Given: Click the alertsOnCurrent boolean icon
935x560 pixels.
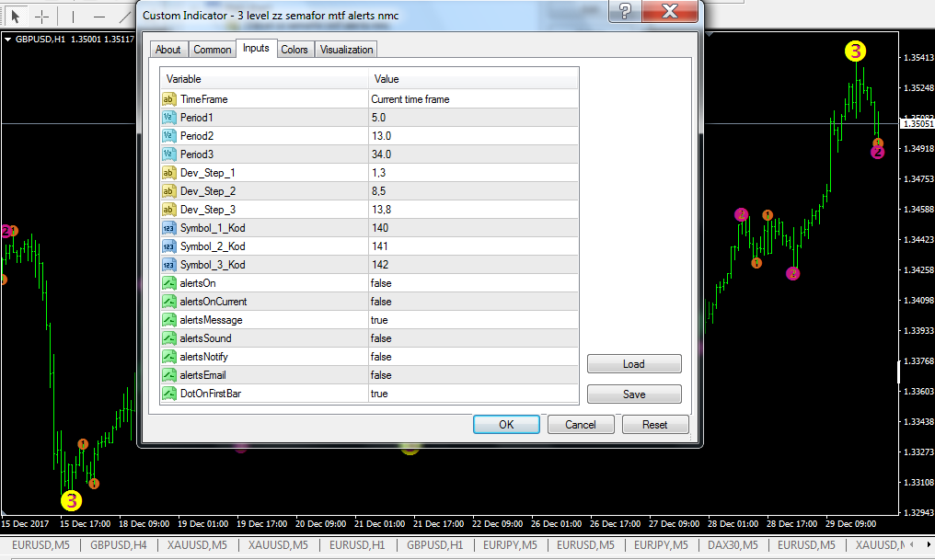Looking at the screenshot, I should [168, 302].
